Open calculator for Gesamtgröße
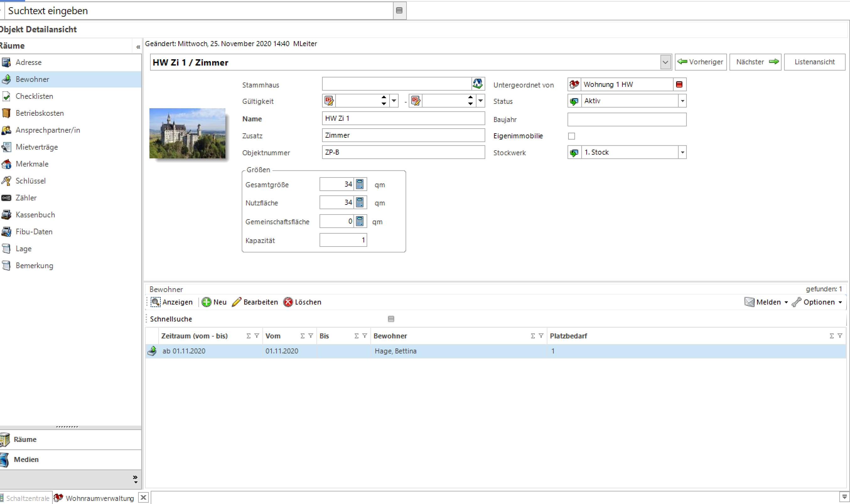 360,184
